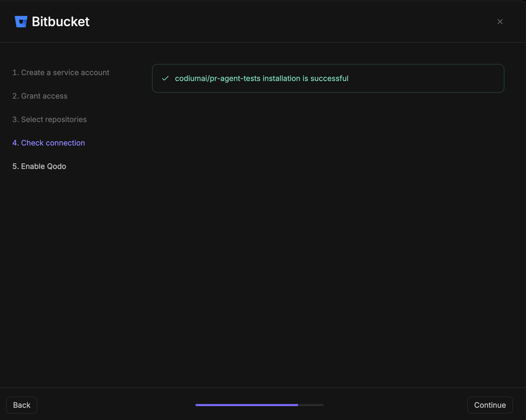Click the Back button

pyautogui.click(x=21, y=405)
